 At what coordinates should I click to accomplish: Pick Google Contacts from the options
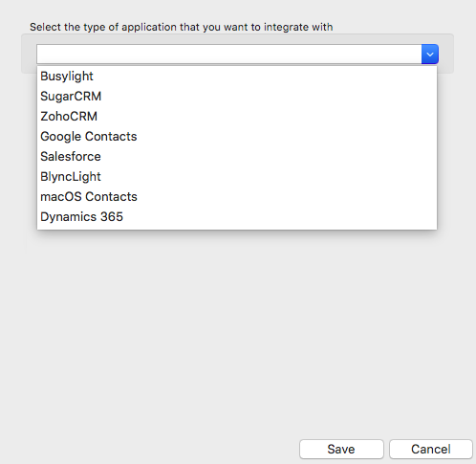[237, 137]
